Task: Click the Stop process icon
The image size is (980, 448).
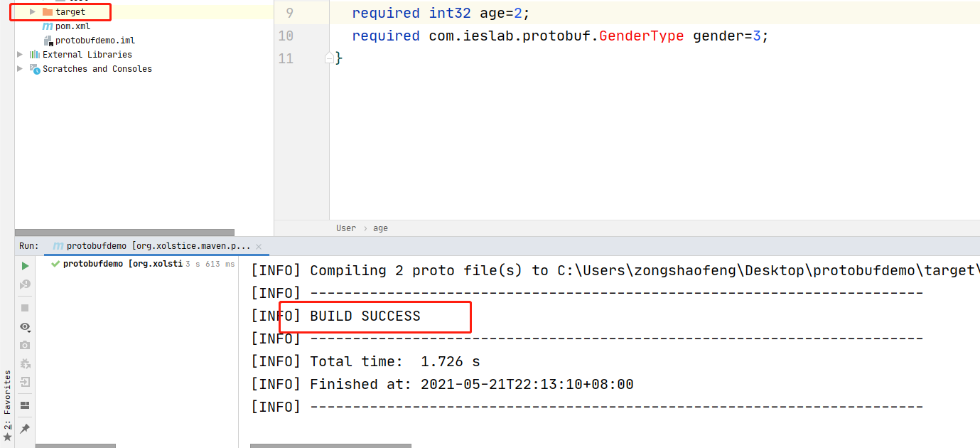Action: [x=25, y=306]
